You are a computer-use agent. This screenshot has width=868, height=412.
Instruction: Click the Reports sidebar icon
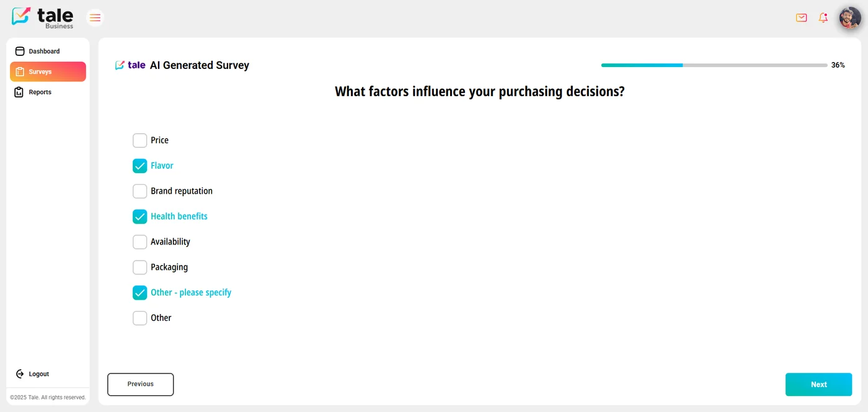19,92
